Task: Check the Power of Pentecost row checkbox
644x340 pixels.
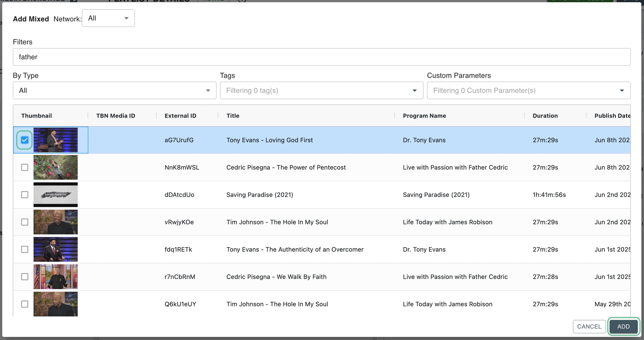Action: click(25, 167)
